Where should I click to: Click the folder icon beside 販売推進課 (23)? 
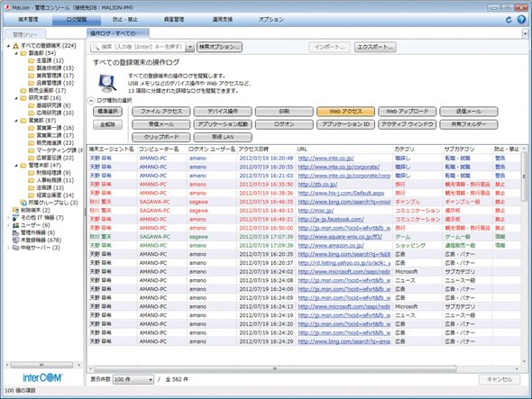tap(32, 142)
